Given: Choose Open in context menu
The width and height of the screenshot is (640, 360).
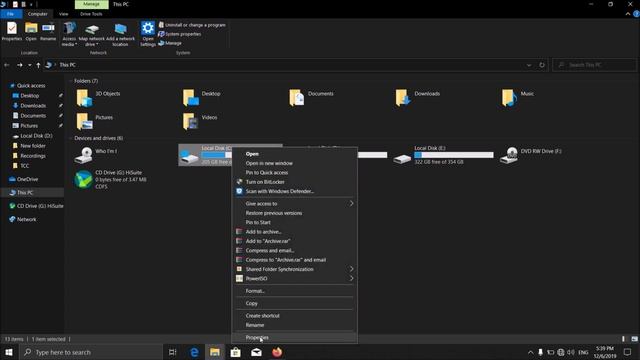Looking at the screenshot, I should click(294, 154).
